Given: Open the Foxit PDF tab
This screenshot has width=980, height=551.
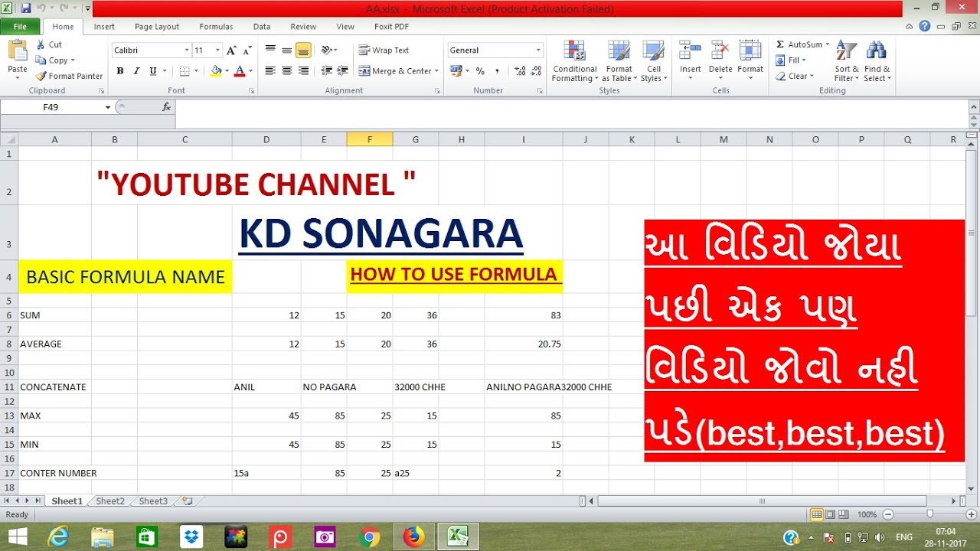Looking at the screenshot, I should 392,27.
